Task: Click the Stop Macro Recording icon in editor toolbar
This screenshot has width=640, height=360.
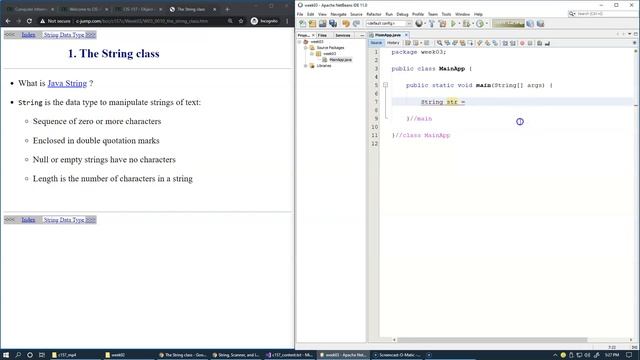Action: coord(530,43)
